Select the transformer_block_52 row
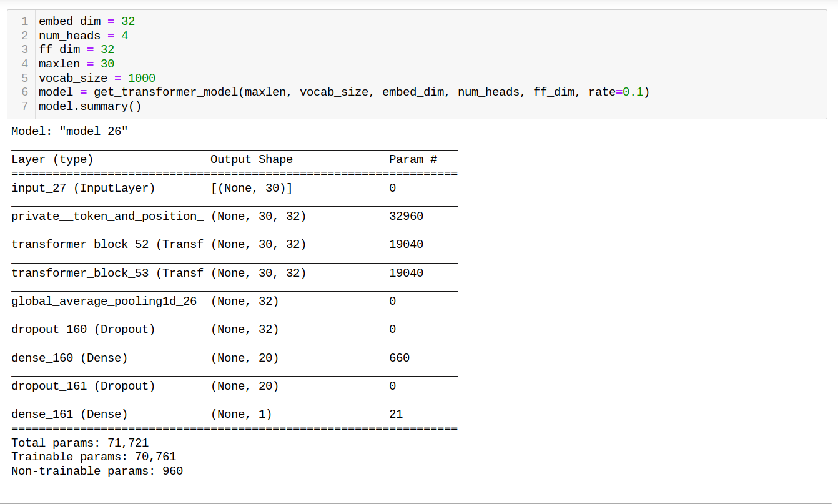838x504 pixels. [106, 244]
